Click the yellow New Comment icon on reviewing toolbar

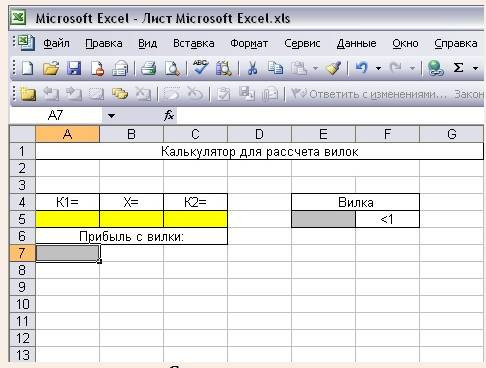pos(28,94)
